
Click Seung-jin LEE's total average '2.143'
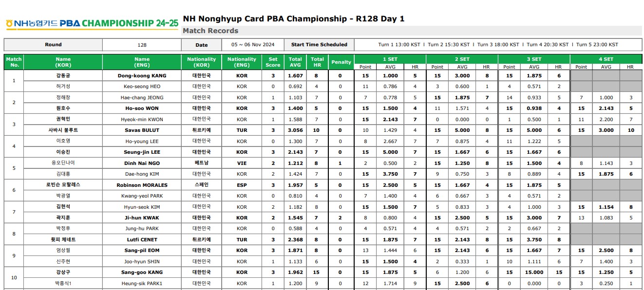click(x=295, y=152)
